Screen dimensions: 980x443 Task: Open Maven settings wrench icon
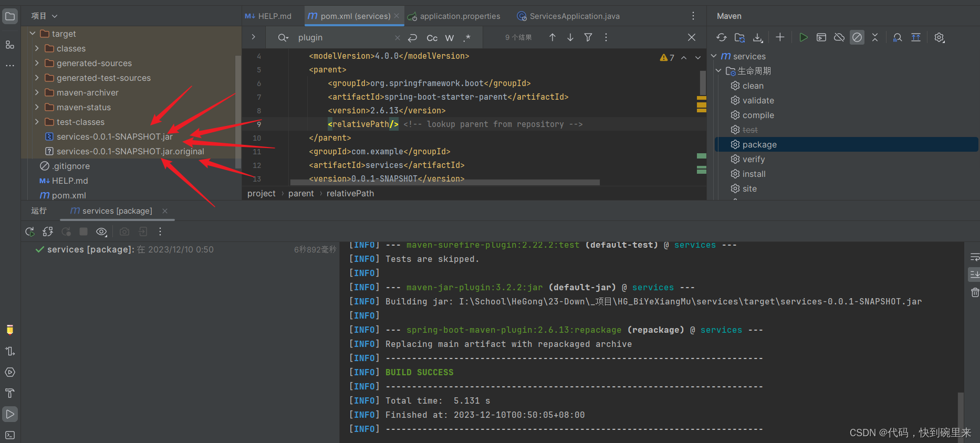click(940, 37)
